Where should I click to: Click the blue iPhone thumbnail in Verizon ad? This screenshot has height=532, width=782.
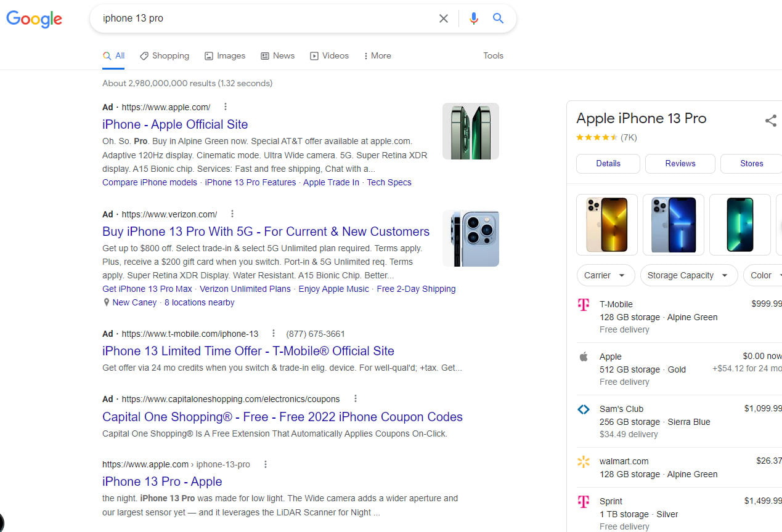tap(471, 239)
